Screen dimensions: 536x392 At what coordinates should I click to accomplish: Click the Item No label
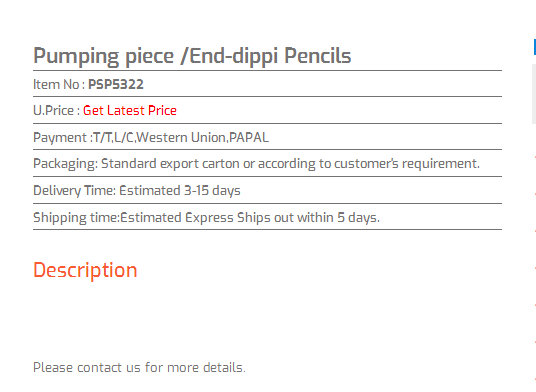[59, 84]
